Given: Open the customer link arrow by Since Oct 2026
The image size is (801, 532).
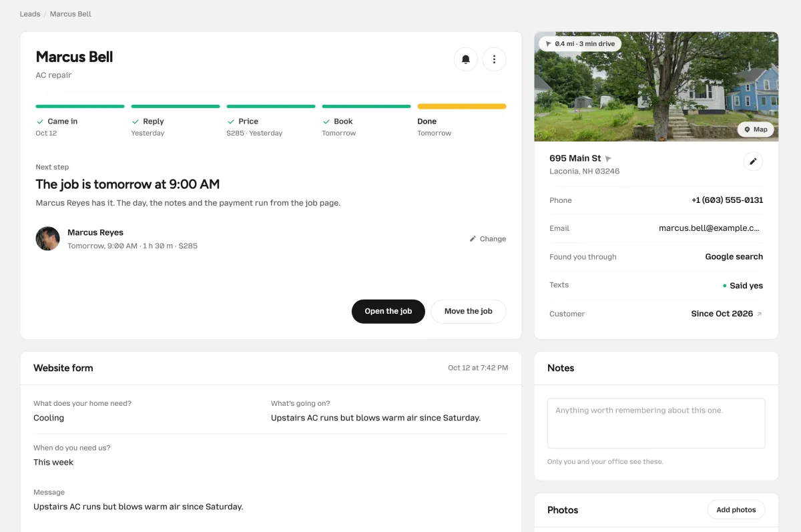Looking at the screenshot, I should click(759, 314).
